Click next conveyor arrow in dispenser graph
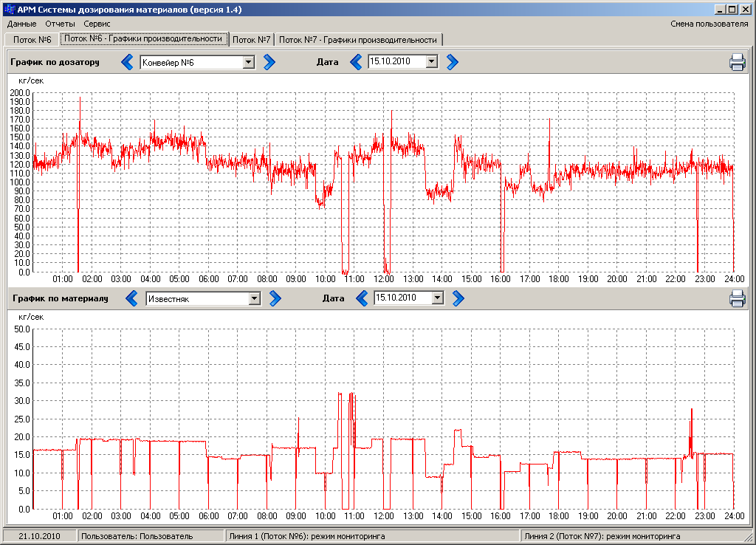Image resolution: width=756 pixels, height=545 pixels. point(269,62)
